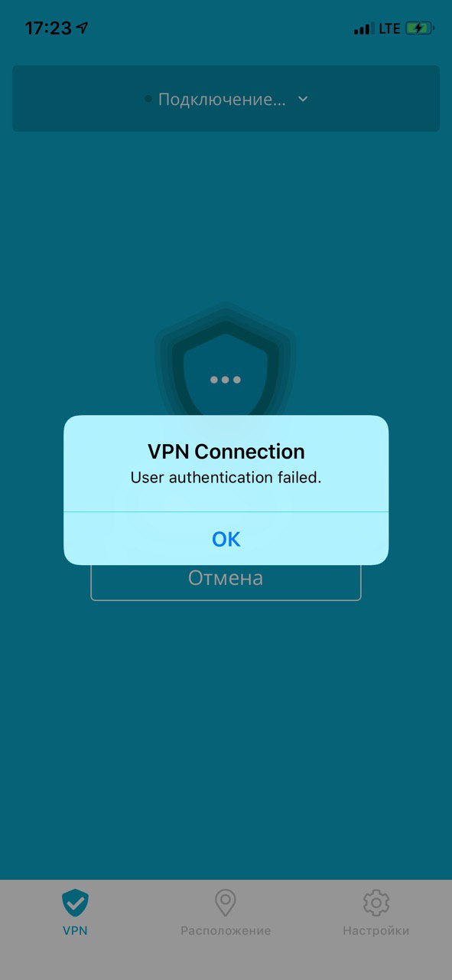Tap the VPN Connection alert title

pos(226,451)
